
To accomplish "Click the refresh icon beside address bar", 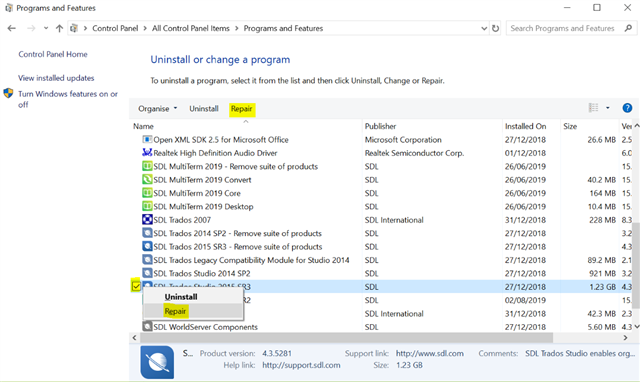I will (495, 29).
